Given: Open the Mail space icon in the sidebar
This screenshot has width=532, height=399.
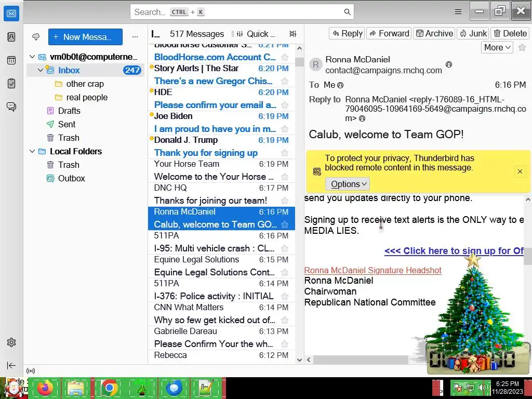Looking at the screenshot, I should pyautogui.click(x=11, y=14).
